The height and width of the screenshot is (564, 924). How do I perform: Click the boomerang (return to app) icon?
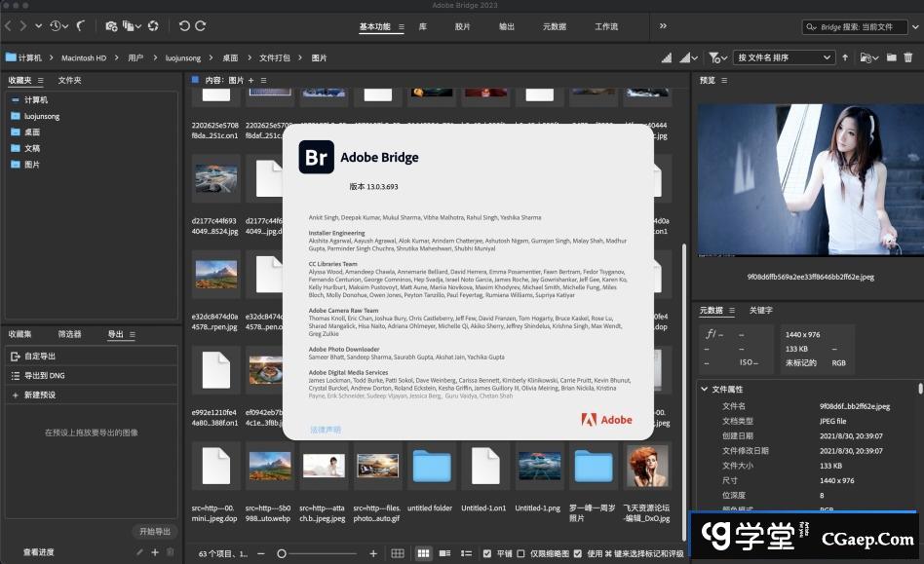pos(81,26)
